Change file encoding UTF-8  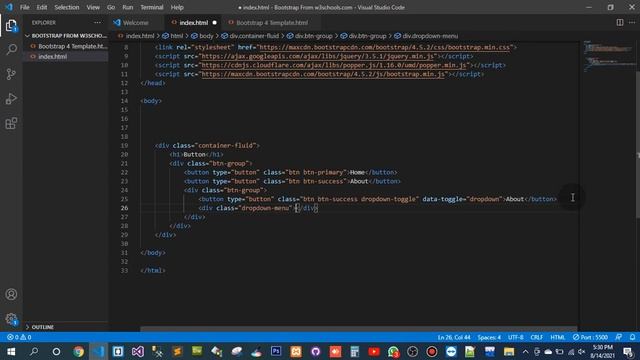516,337
